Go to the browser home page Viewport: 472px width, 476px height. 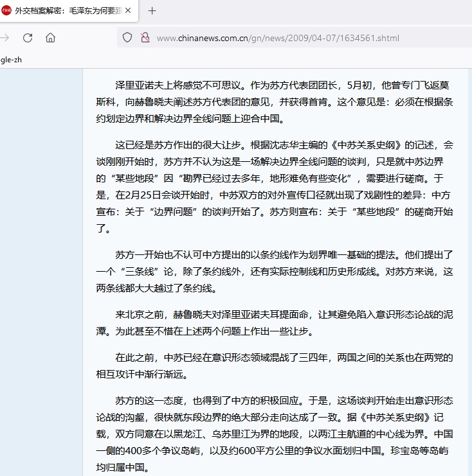click(x=50, y=38)
